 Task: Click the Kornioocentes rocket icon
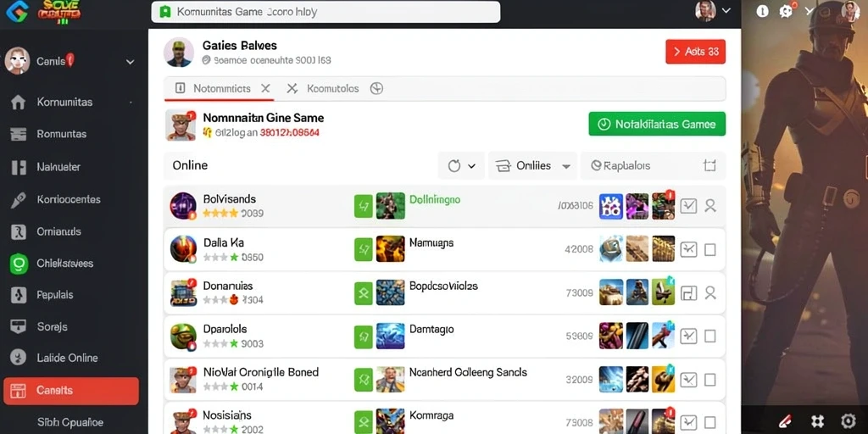click(19, 200)
